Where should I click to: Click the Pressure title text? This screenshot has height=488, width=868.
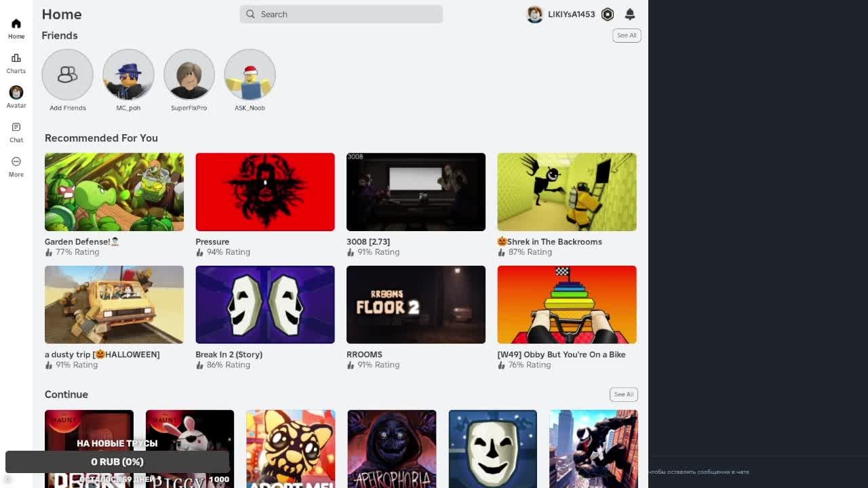click(x=212, y=242)
